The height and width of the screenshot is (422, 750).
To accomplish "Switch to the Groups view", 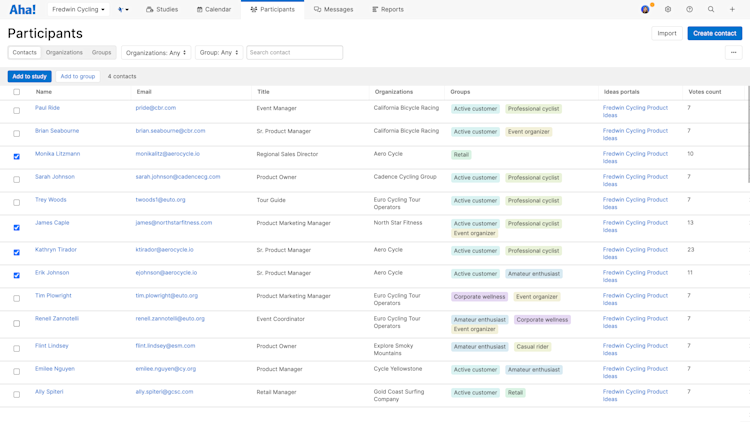I will point(101,53).
